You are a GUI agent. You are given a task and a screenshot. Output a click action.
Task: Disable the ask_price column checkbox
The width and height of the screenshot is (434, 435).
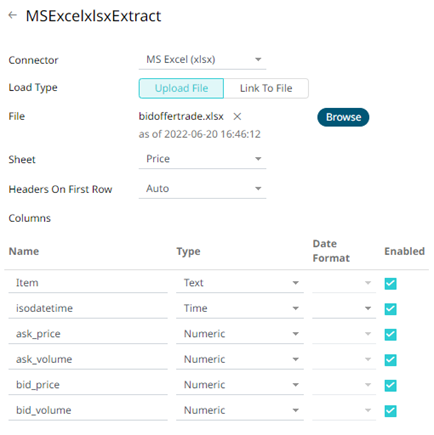tap(390, 334)
